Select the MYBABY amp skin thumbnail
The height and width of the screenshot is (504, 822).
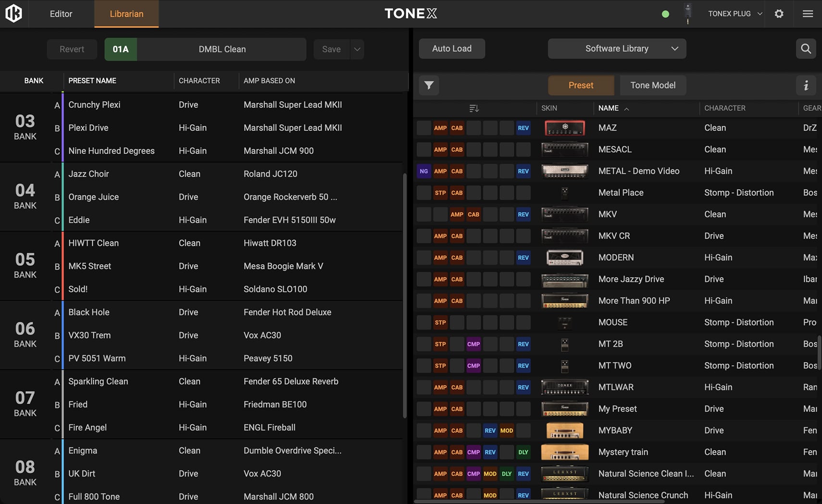(564, 430)
